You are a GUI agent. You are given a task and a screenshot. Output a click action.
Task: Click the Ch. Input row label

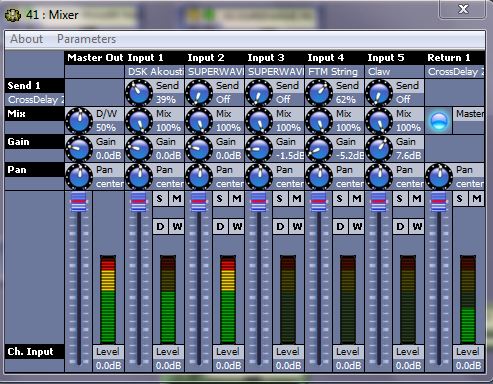(x=35, y=352)
